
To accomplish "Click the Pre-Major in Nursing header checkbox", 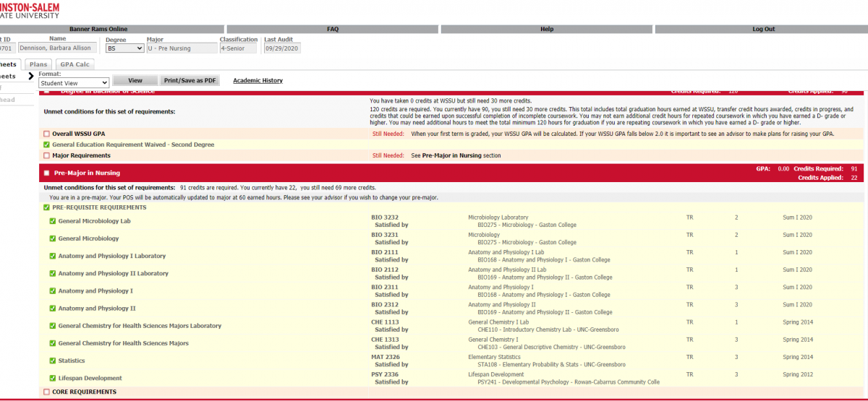I will pyautogui.click(x=46, y=173).
